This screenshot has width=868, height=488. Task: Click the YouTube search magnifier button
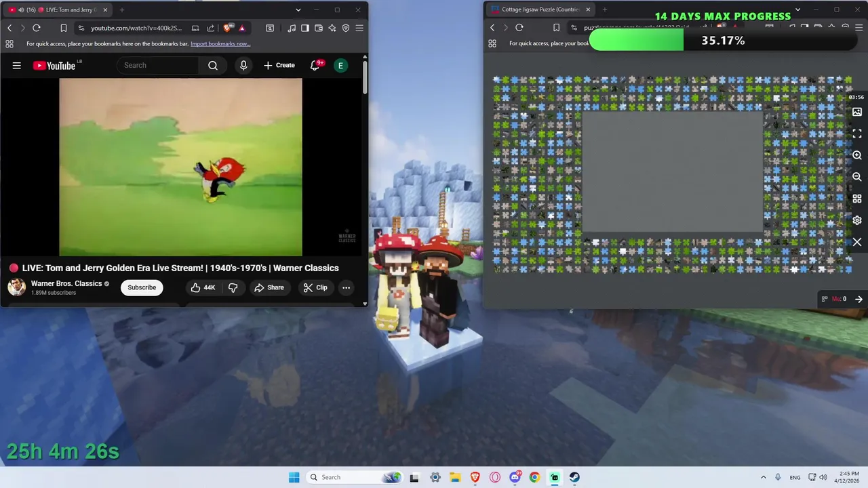213,65
